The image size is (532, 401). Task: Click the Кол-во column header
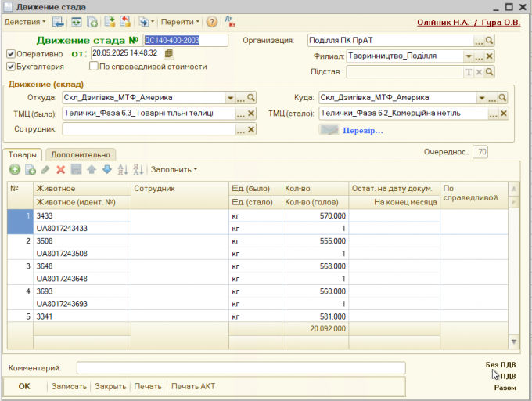315,189
